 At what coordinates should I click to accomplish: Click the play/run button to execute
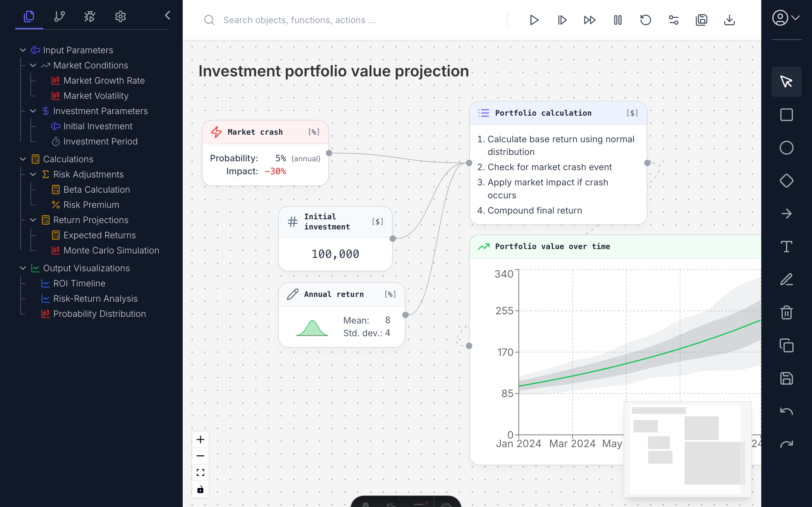tap(534, 20)
